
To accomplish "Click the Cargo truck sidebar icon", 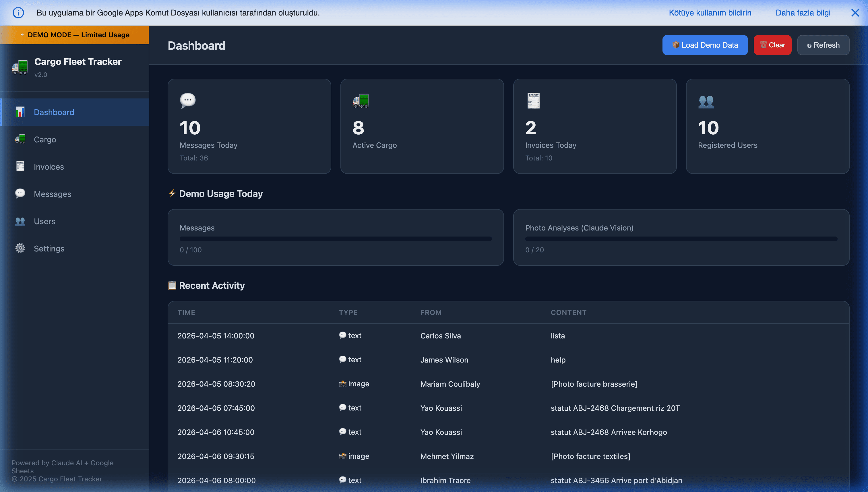I will click(20, 139).
